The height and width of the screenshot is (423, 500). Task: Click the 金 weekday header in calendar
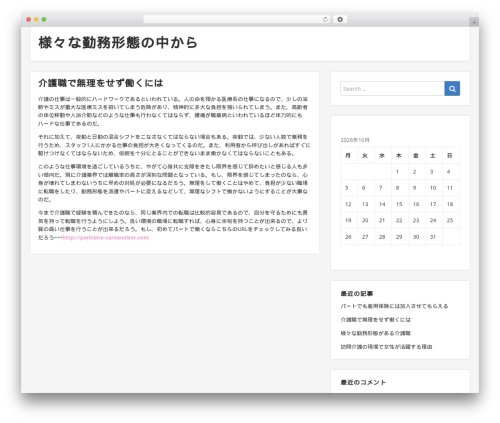416,155
